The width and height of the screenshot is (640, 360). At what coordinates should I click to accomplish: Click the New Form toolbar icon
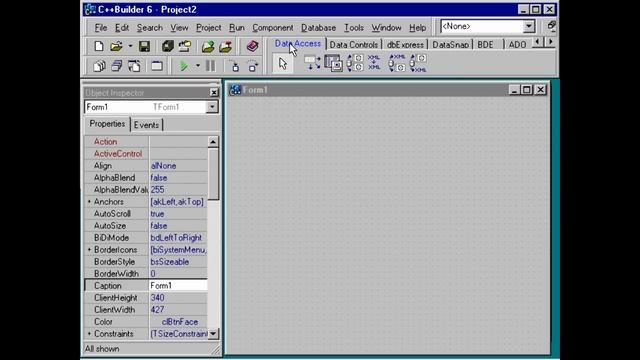tap(157, 66)
